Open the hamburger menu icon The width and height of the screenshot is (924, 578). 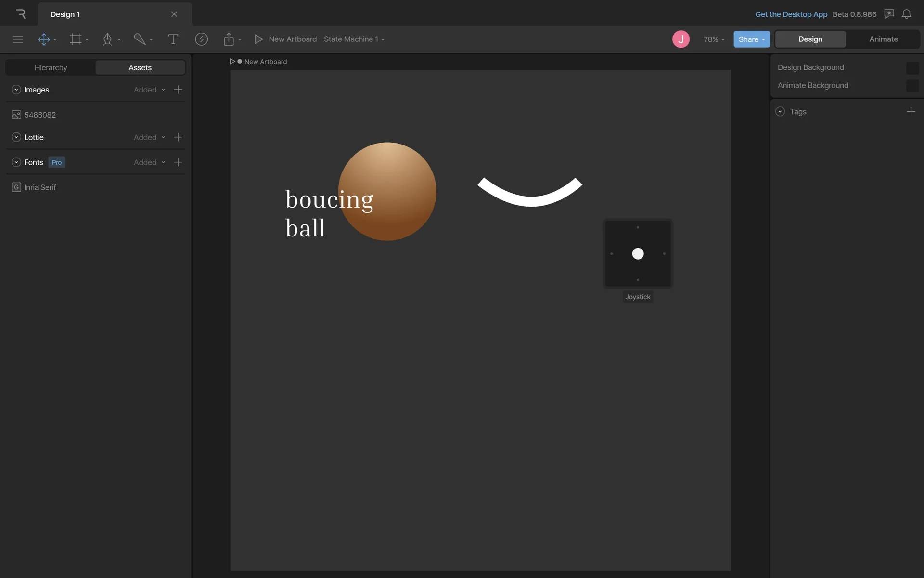(x=18, y=39)
